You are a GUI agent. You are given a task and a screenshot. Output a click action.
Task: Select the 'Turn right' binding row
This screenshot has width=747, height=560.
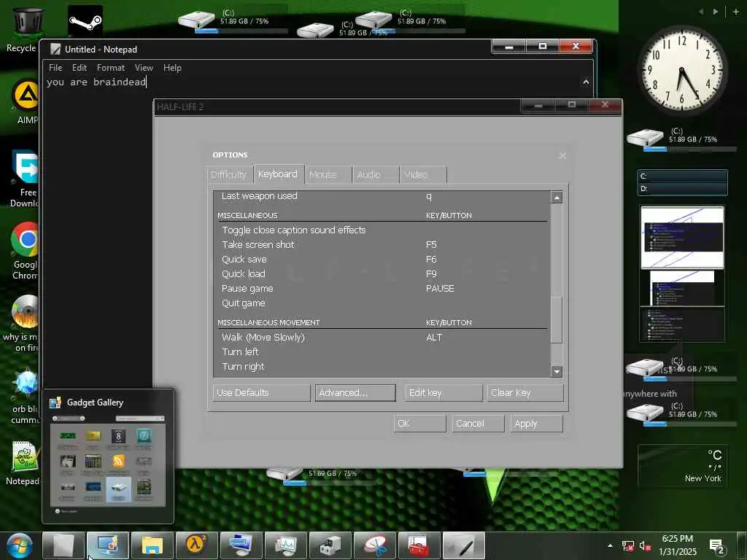click(382, 367)
